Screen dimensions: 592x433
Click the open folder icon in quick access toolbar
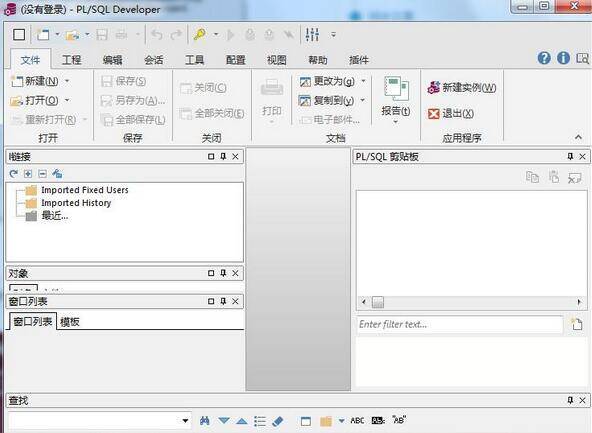tap(72, 35)
